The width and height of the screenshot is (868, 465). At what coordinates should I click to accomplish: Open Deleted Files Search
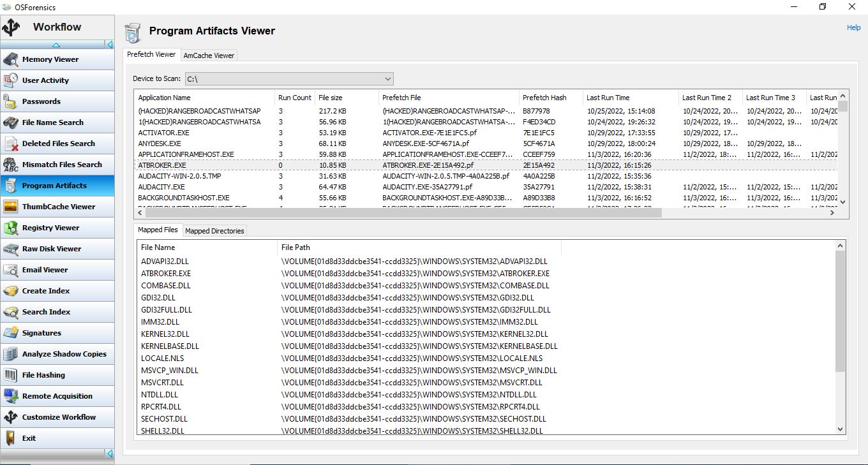57,144
